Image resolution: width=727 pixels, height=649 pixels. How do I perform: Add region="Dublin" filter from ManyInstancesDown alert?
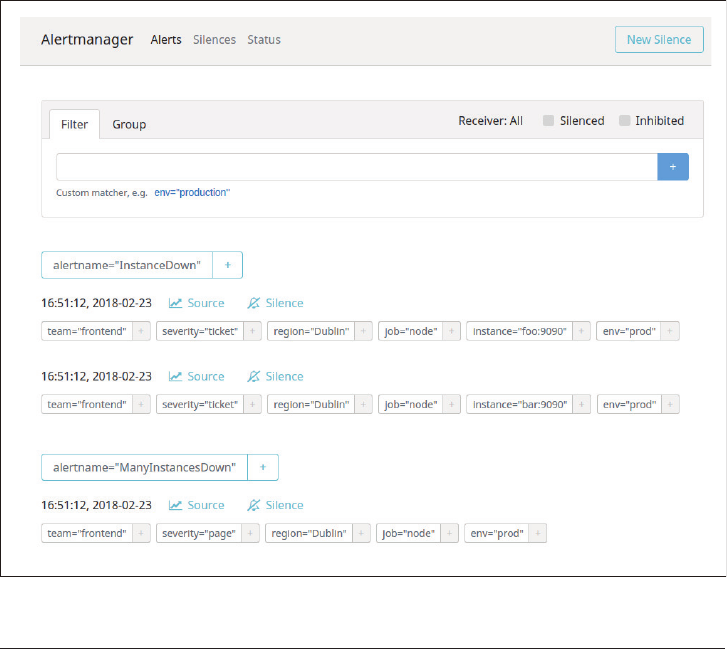pyautogui.click(x=361, y=533)
